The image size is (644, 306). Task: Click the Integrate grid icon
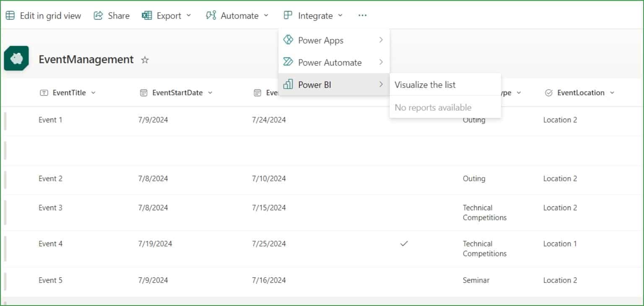[x=288, y=15]
